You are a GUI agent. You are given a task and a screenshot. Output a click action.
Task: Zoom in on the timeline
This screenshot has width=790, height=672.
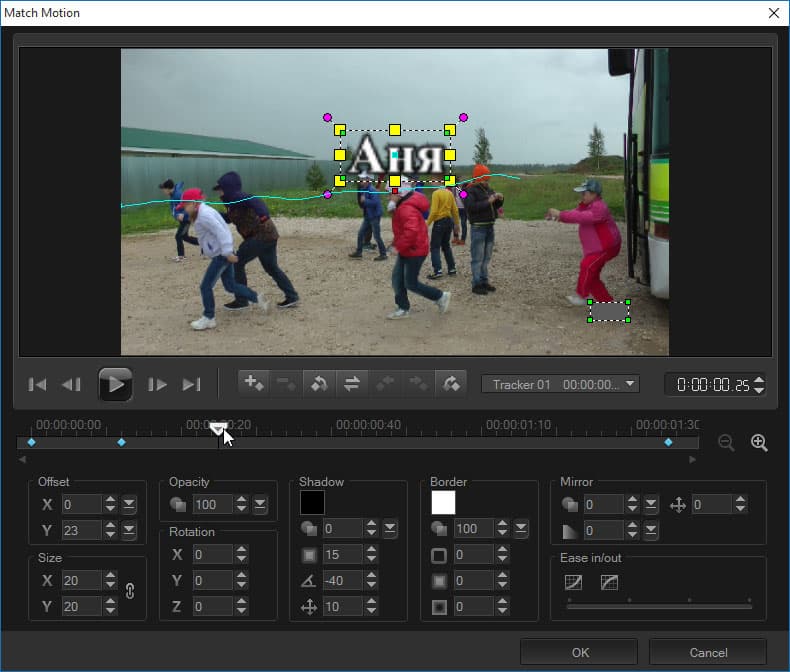tap(759, 443)
